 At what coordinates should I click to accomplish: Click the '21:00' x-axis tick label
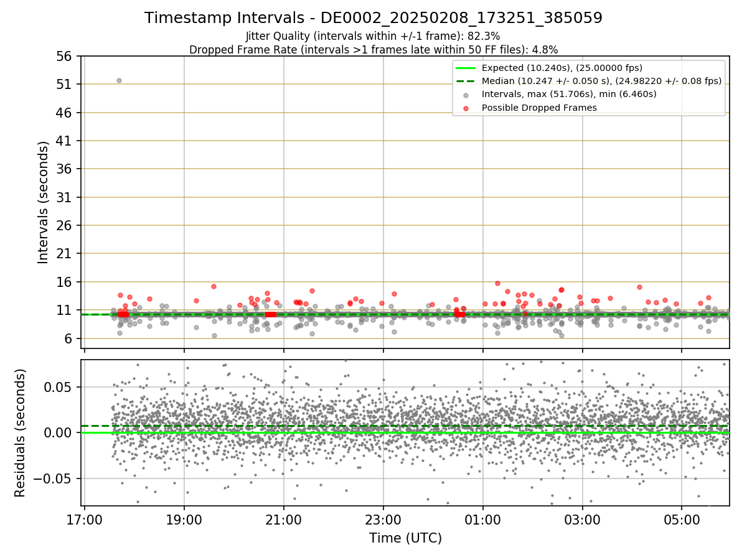[283, 519]
